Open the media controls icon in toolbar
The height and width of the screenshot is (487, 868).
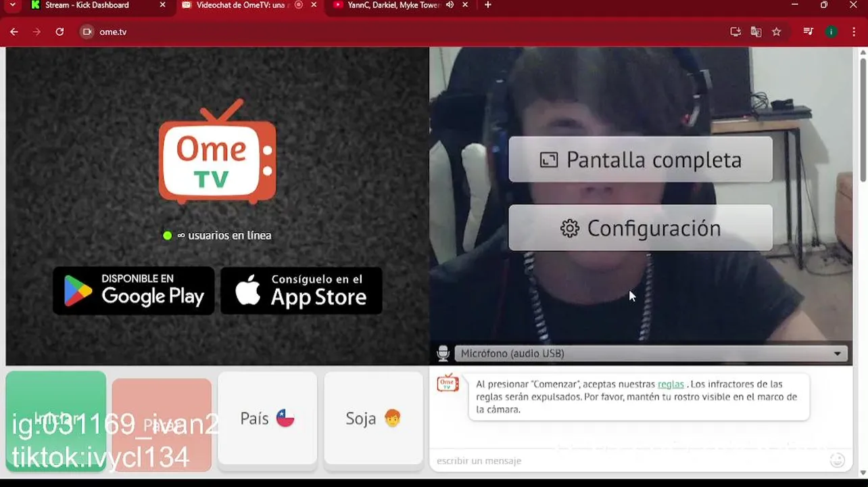coord(808,32)
